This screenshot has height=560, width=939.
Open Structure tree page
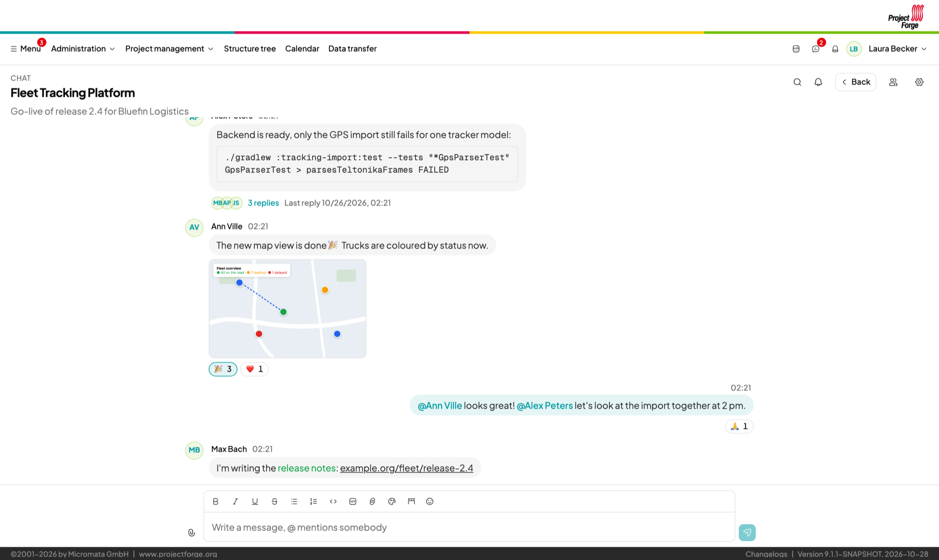click(250, 49)
